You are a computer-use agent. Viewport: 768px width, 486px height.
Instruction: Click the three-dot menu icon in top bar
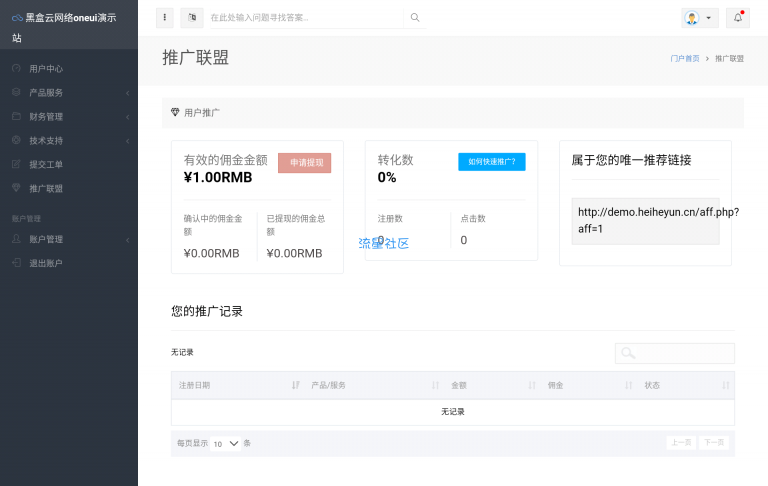tap(165, 17)
